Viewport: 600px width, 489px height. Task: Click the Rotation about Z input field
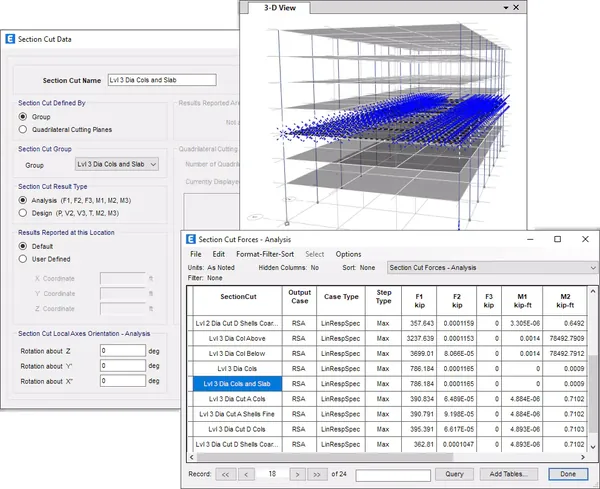tap(123, 350)
